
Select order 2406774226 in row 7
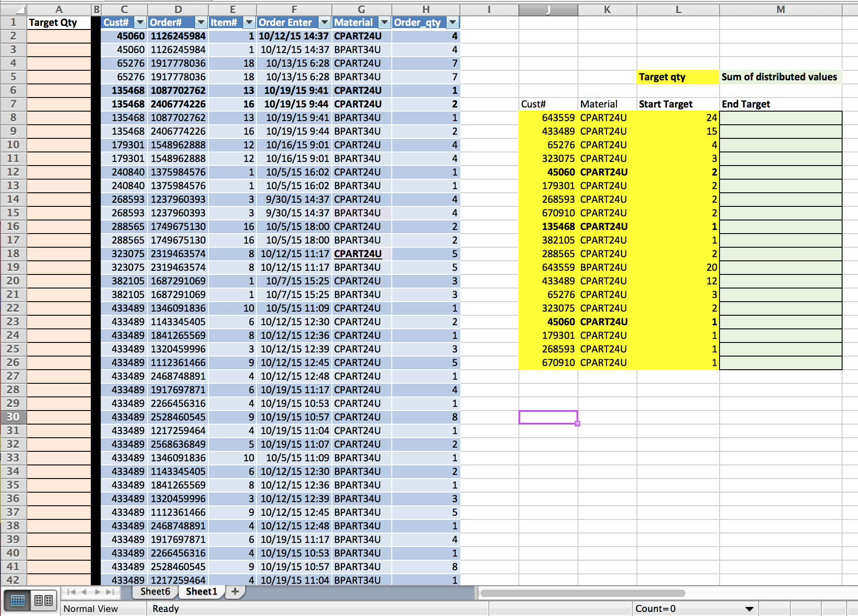tap(178, 104)
